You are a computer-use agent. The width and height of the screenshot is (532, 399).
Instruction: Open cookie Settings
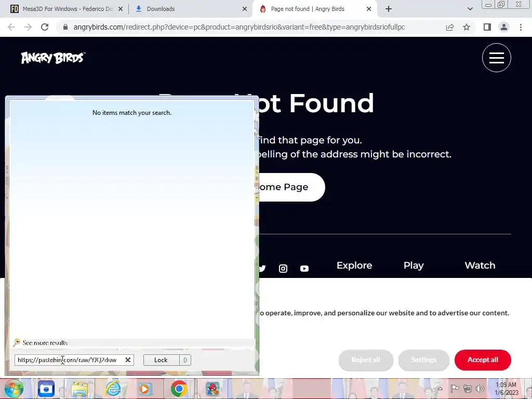click(x=423, y=360)
